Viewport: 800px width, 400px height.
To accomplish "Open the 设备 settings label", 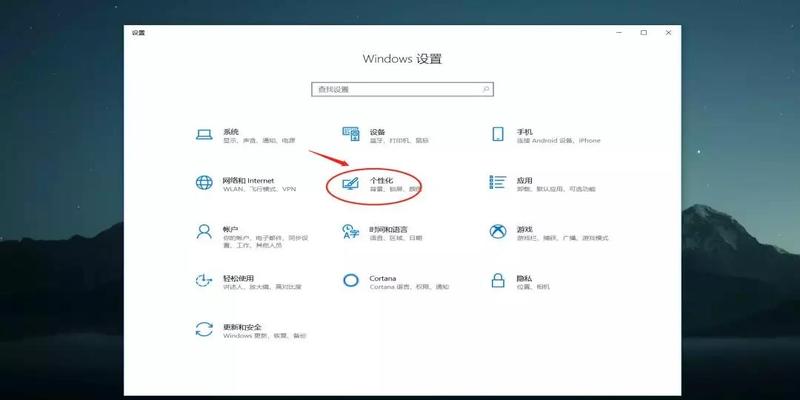I will [377, 132].
